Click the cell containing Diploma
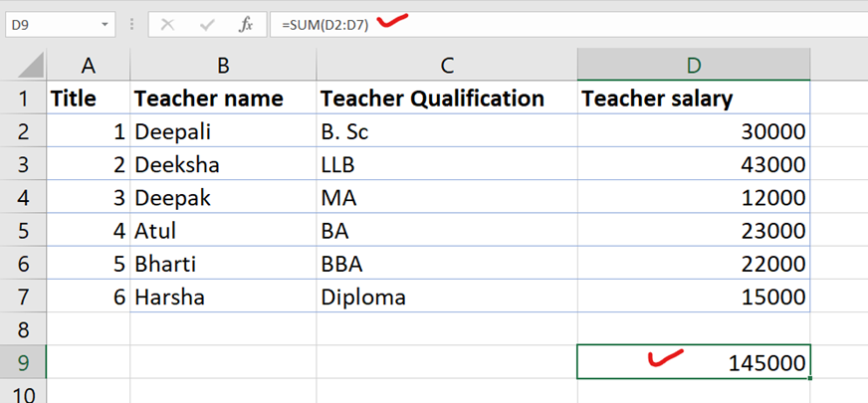Image resolution: width=868 pixels, height=403 pixels. pyautogui.click(x=446, y=297)
